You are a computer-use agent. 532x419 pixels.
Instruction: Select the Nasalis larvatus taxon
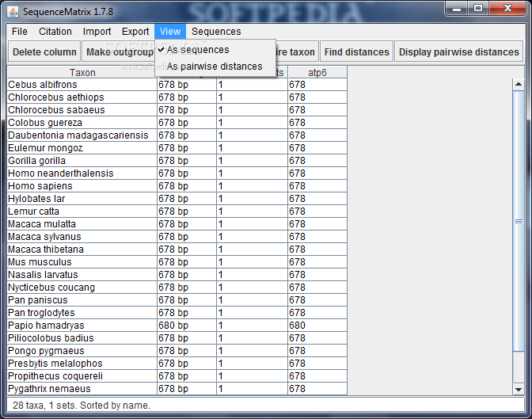pos(82,275)
